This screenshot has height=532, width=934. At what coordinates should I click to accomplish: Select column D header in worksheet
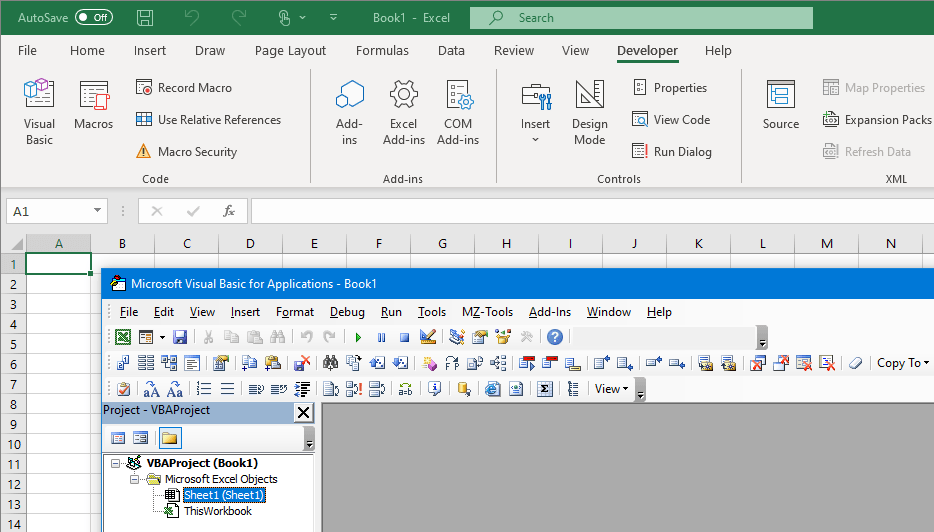point(250,243)
